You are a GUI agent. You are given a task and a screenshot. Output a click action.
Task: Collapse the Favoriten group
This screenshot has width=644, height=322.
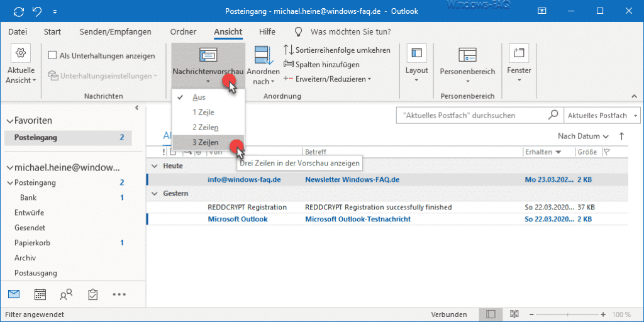[x=10, y=121]
